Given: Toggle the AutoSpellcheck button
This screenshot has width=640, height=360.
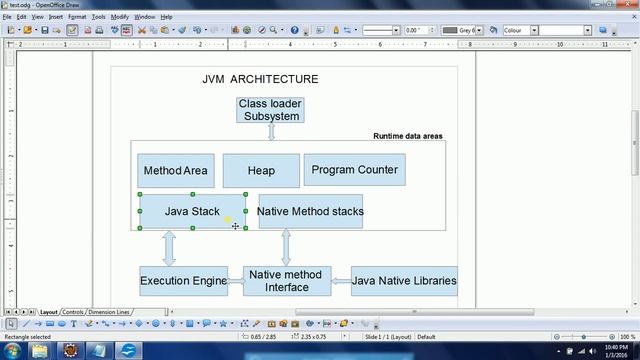Looking at the screenshot, I should coord(127,30).
